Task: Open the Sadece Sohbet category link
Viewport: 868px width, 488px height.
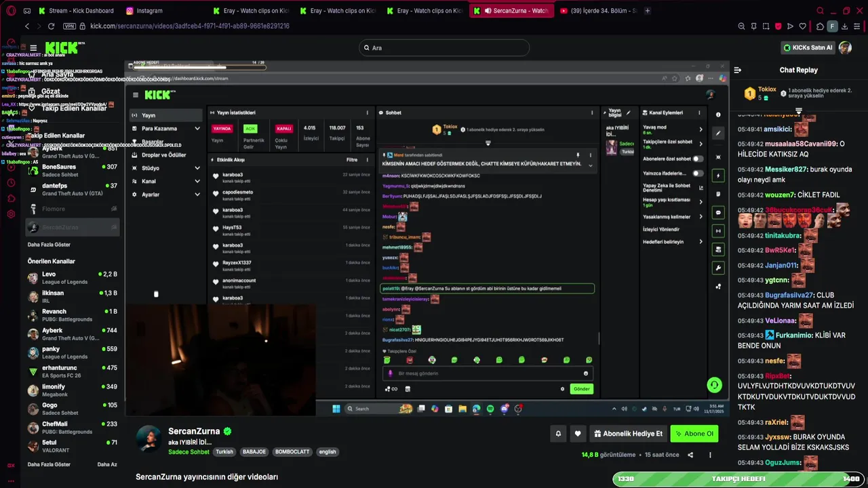Action: [189, 452]
